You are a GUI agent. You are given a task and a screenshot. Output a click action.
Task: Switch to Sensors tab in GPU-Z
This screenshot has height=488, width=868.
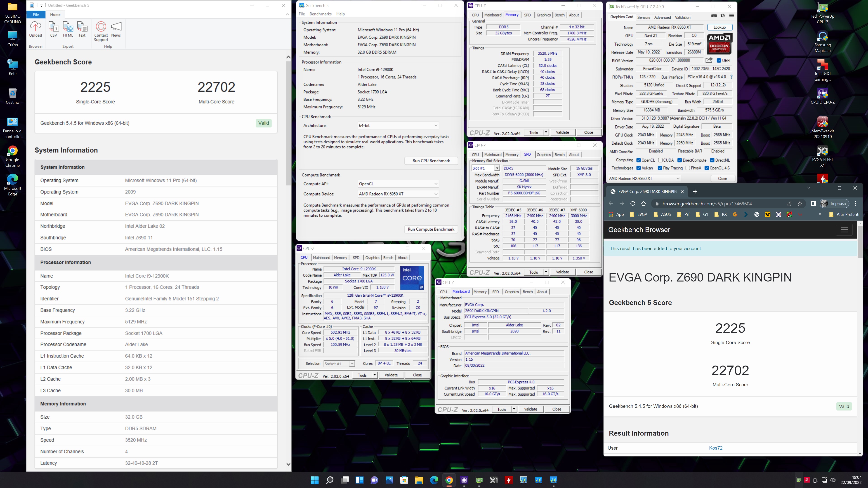(x=643, y=18)
